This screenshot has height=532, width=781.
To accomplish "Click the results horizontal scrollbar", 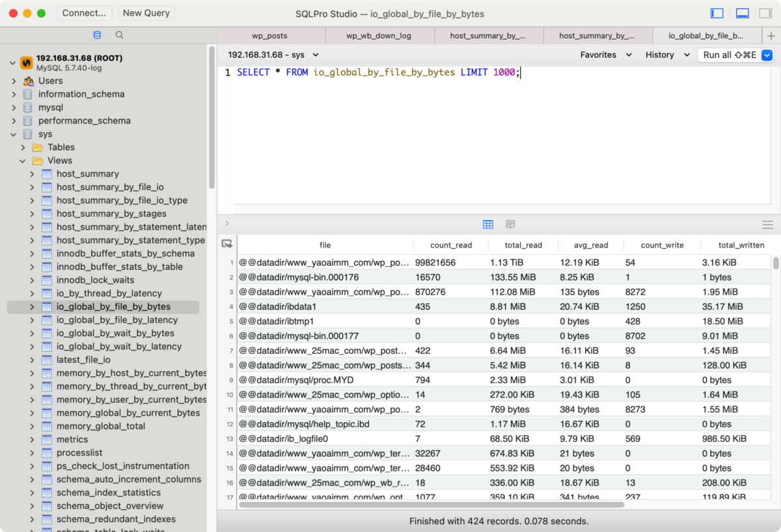I will point(432,504).
